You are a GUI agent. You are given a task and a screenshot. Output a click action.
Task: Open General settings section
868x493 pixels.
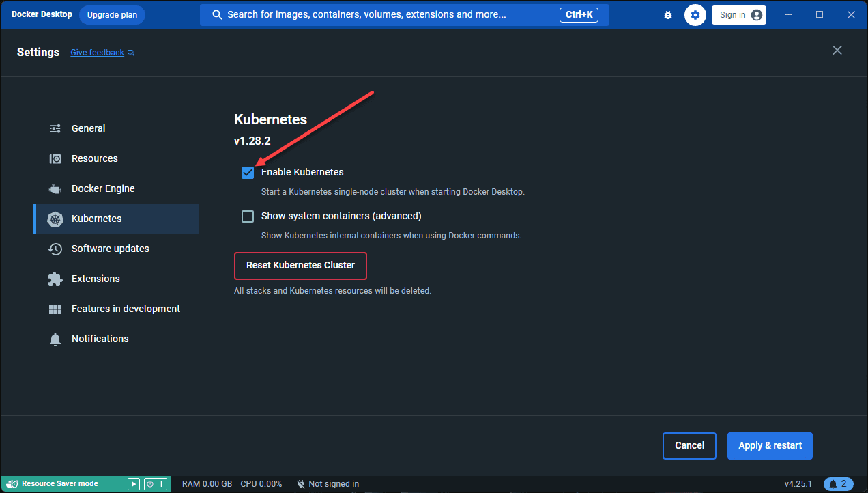(x=116, y=128)
